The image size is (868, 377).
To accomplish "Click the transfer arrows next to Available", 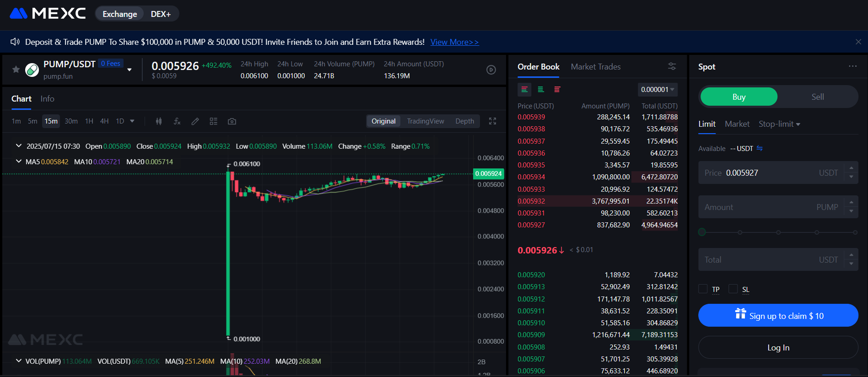I will (760, 148).
